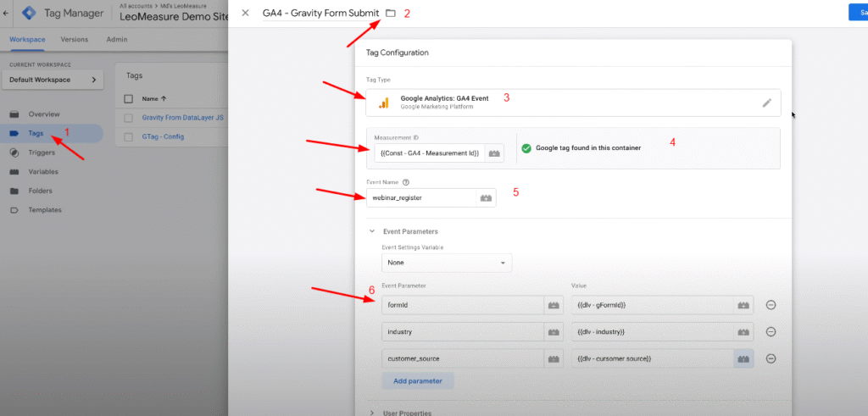The height and width of the screenshot is (416, 868).
Task: Click the Add parameter button
Action: (418, 380)
